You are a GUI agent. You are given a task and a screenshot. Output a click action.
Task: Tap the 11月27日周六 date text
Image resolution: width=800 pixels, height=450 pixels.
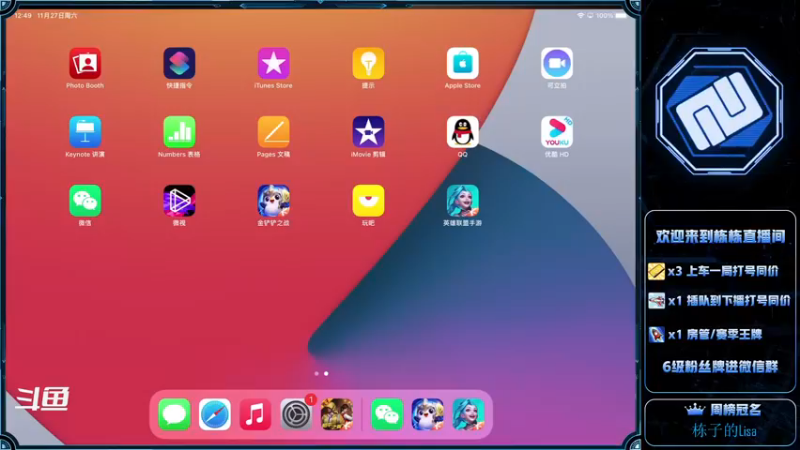pos(57,16)
